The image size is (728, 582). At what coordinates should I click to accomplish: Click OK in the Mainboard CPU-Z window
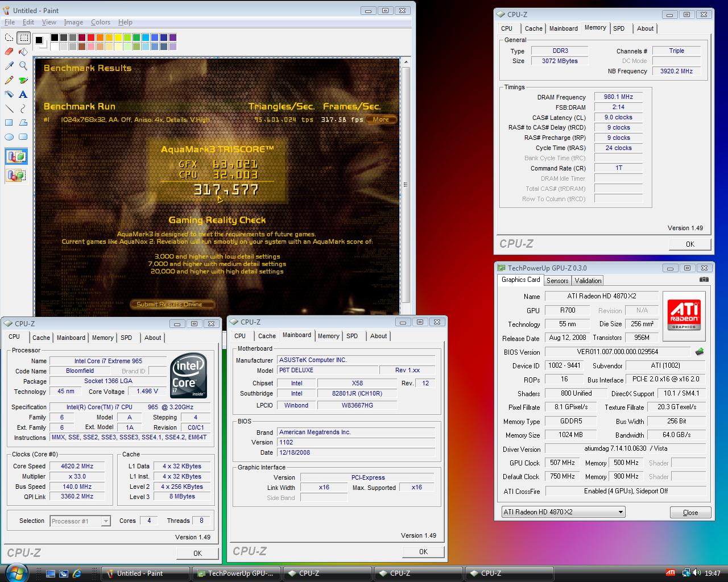point(423,552)
